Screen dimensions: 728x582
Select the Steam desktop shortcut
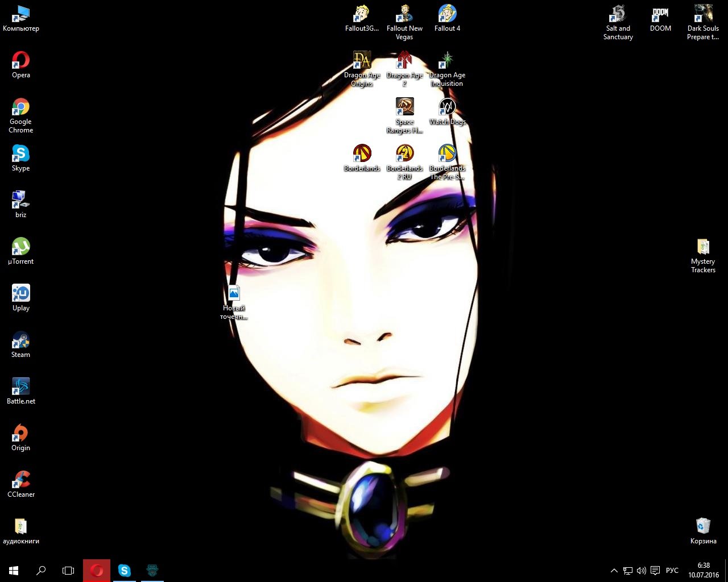(21, 344)
